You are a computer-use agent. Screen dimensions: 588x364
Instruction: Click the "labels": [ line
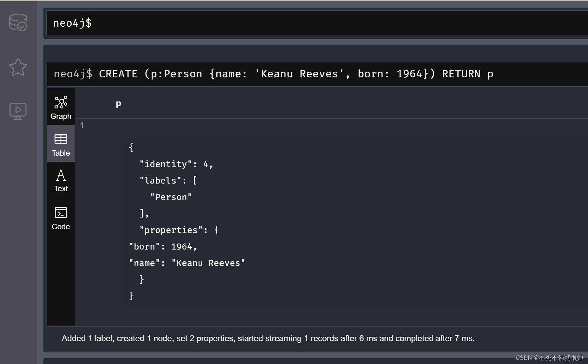168,181
